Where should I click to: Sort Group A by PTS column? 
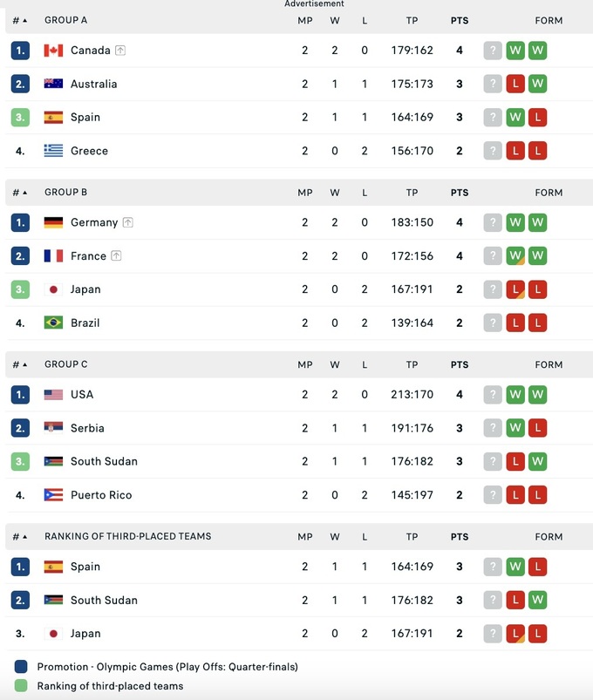coord(459,20)
